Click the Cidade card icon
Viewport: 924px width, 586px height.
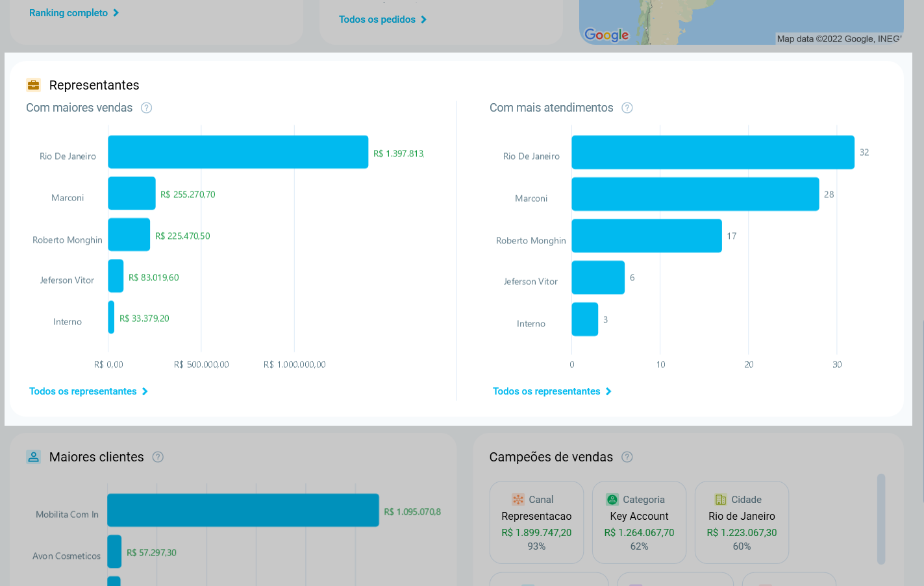click(x=721, y=500)
